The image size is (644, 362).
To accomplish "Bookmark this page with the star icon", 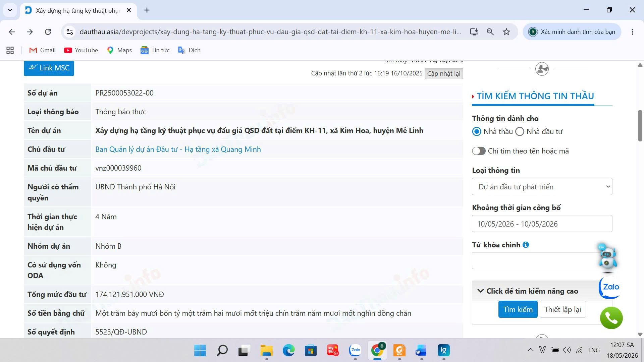I will [506, 32].
